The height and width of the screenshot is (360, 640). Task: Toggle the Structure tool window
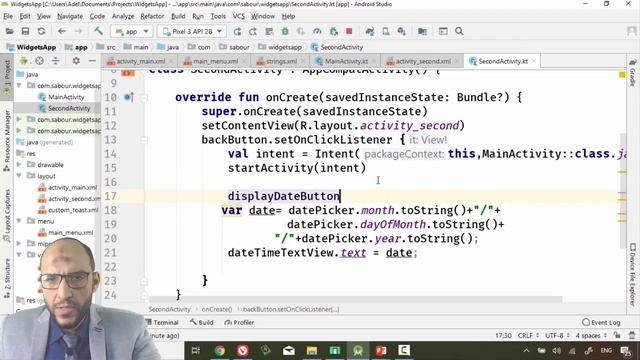click(x=7, y=278)
